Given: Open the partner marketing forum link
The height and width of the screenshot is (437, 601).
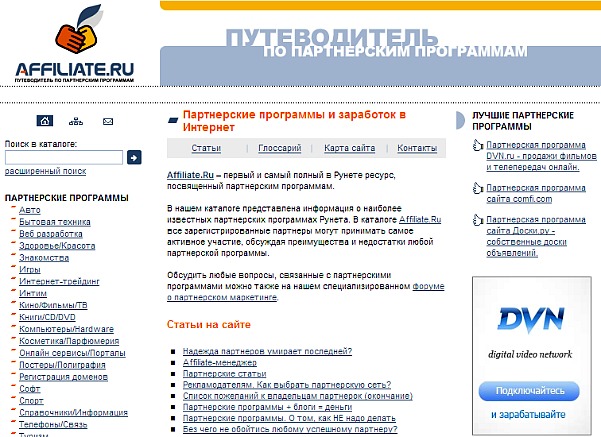Looking at the screenshot, I should tap(305, 292).
